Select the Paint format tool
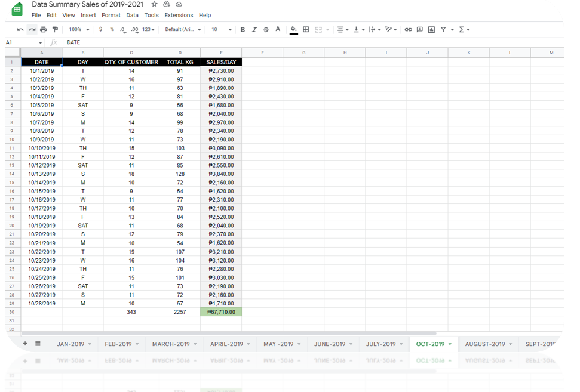 55,30
